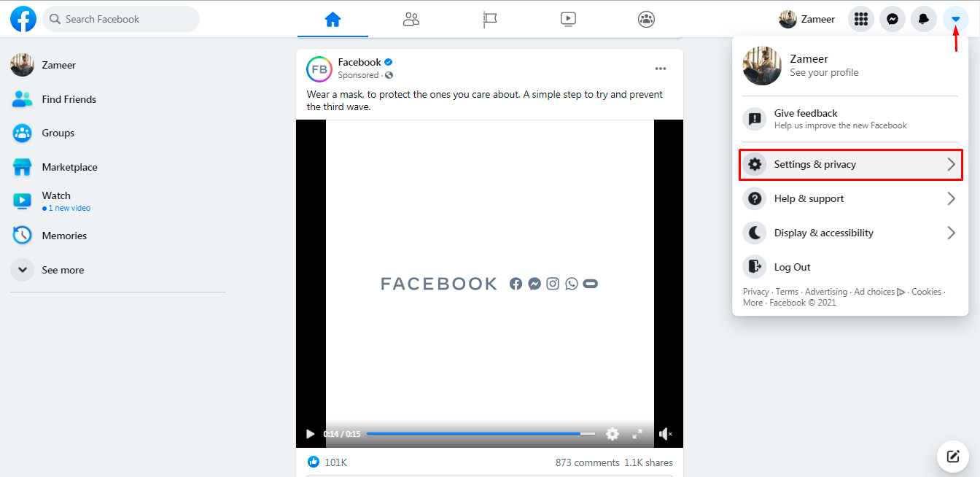This screenshot has height=477, width=980.
Task: Open video settings gear
Action: tap(612, 434)
